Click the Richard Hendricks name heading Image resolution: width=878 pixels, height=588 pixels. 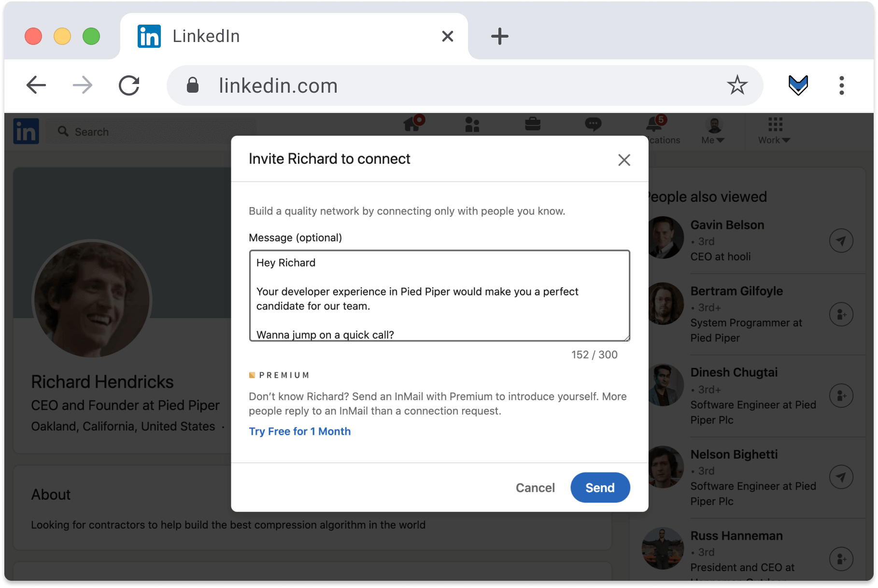[x=102, y=382]
